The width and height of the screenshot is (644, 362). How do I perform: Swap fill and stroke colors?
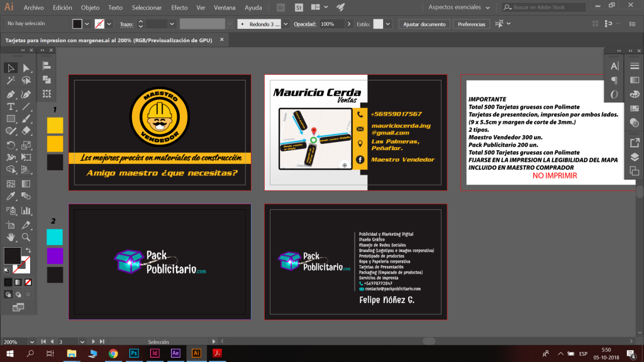click(x=28, y=250)
